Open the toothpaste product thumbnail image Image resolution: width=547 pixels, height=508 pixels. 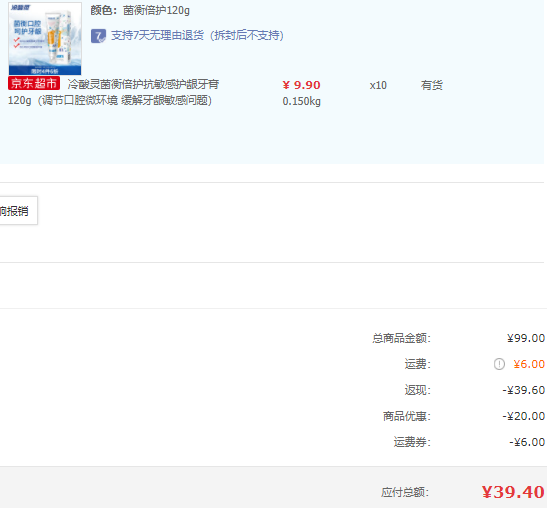(x=45, y=38)
